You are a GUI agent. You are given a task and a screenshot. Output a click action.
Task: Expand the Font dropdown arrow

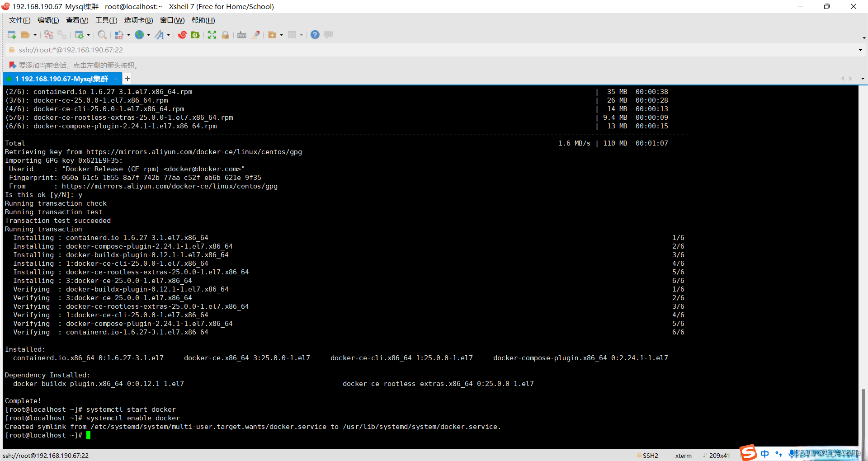[168, 35]
